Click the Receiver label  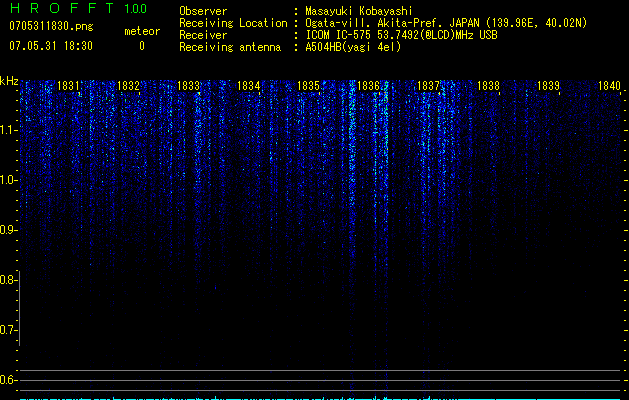point(203,35)
